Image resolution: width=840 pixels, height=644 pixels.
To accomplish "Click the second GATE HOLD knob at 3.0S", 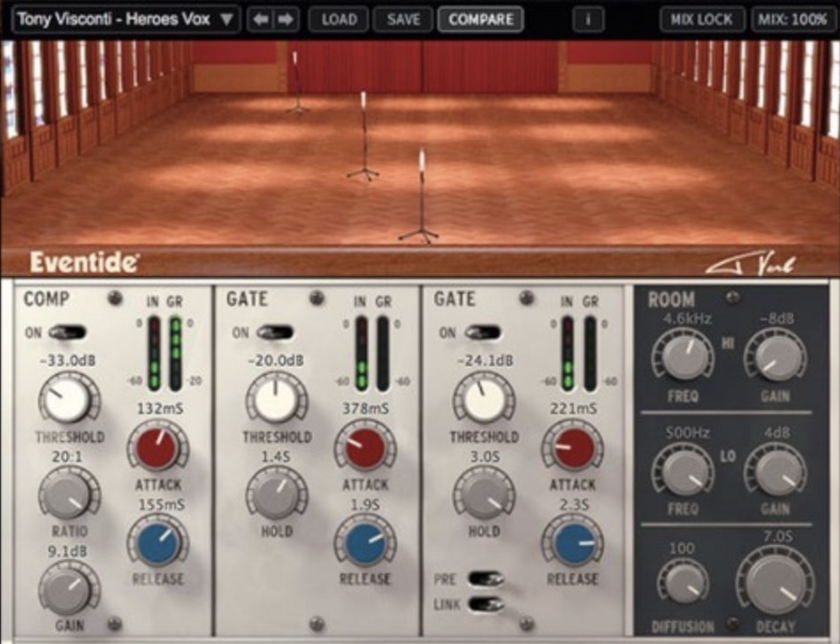I will [x=483, y=494].
